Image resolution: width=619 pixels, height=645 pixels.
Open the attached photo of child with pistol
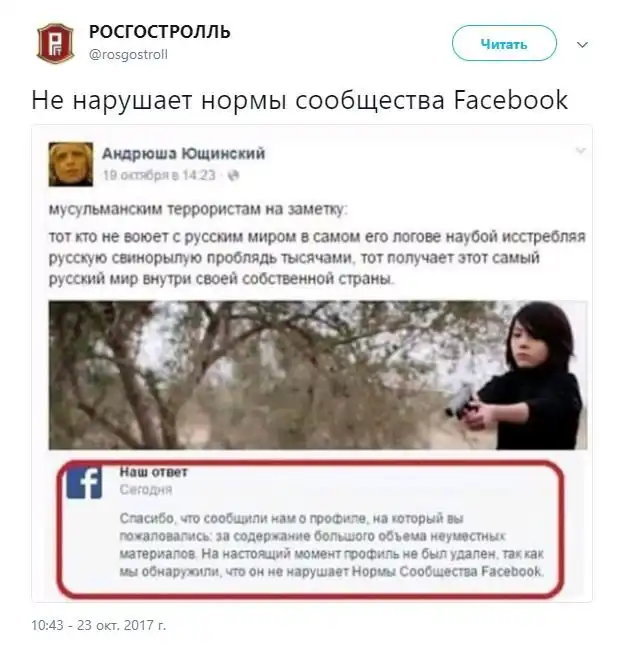click(318, 375)
